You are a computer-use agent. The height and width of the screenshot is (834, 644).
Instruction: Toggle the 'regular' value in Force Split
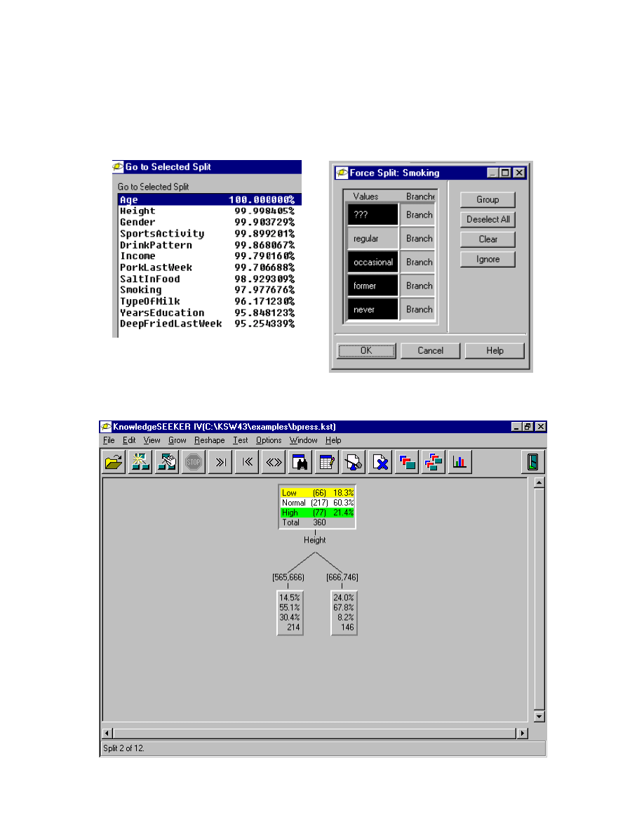coord(373,239)
